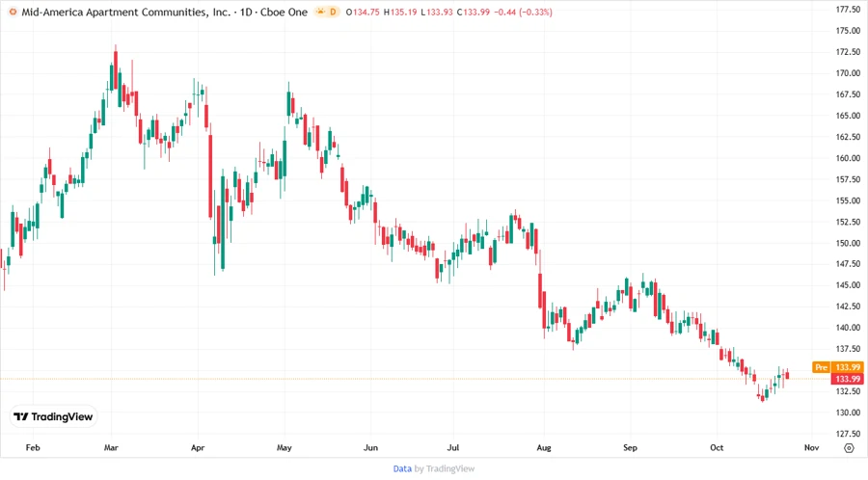Click the red 133.99 last price label
The width and height of the screenshot is (868, 480).
[847, 379]
